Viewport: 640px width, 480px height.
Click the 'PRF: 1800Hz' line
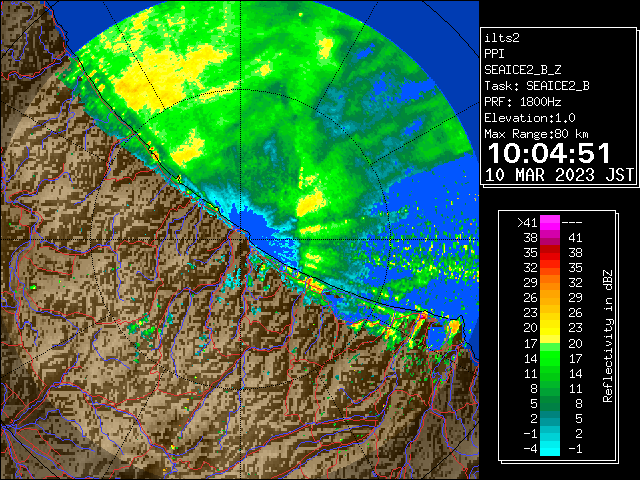click(x=523, y=102)
